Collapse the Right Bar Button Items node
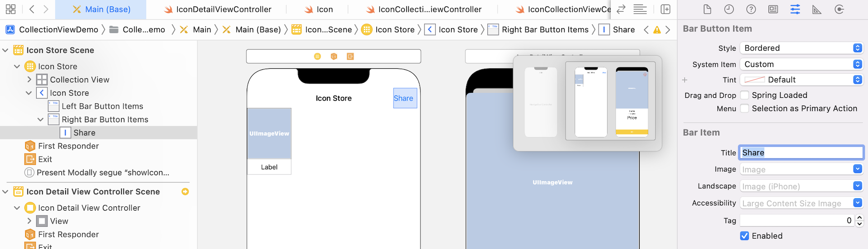The height and width of the screenshot is (249, 868). [40, 120]
